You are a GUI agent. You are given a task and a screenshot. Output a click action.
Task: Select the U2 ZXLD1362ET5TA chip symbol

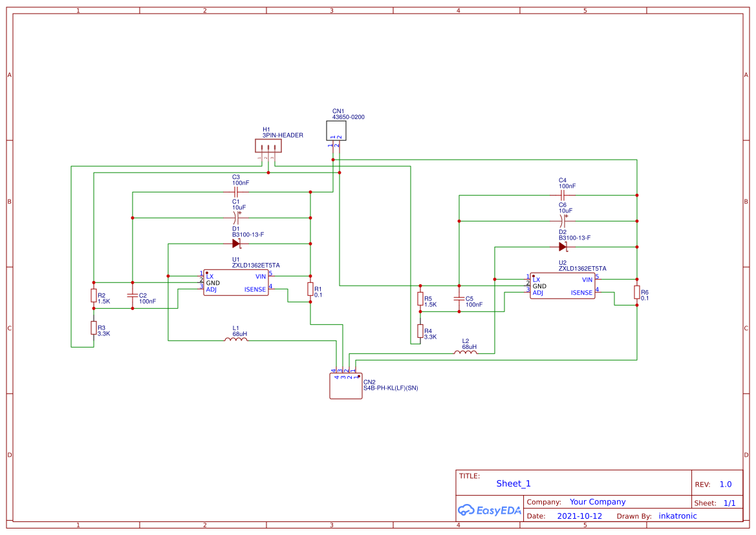[563, 285]
